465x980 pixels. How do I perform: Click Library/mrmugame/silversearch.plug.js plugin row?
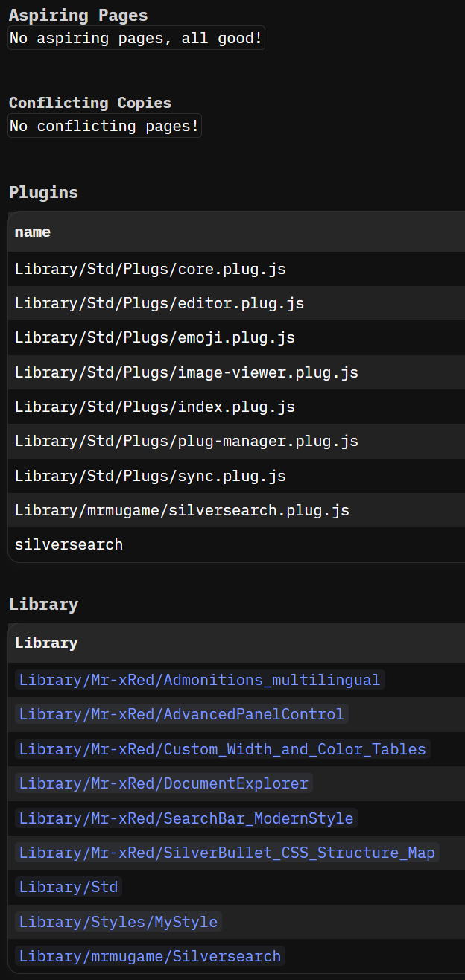(x=182, y=510)
